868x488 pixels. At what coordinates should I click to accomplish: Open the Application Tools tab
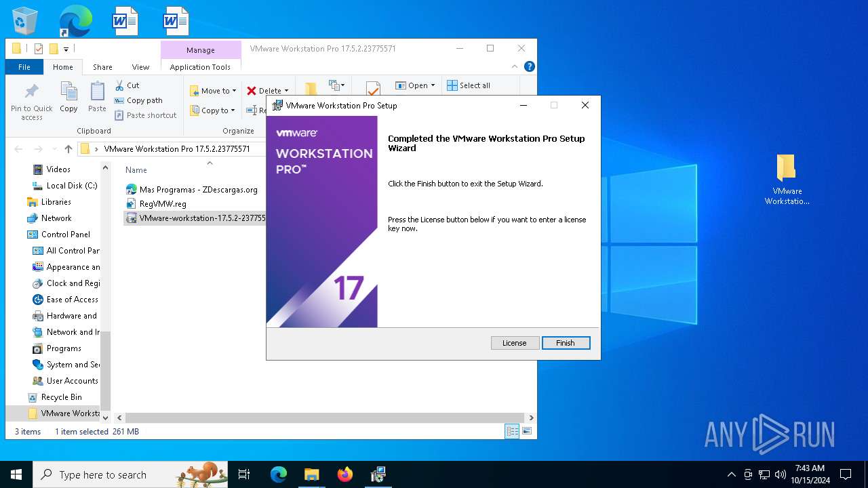[200, 67]
